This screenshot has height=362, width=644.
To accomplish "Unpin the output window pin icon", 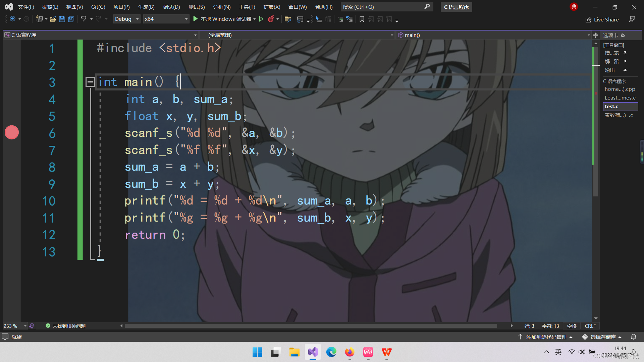I will coord(625,70).
